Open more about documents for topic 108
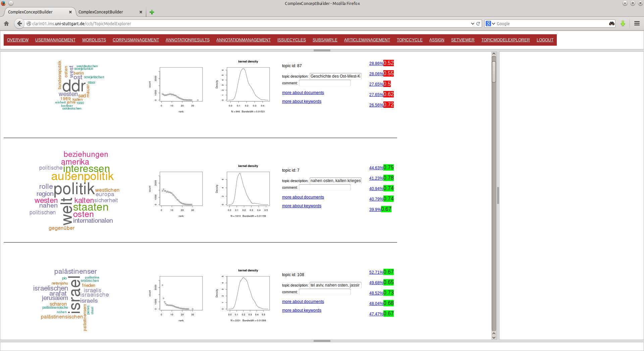This screenshot has height=351, width=644. tap(303, 302)
